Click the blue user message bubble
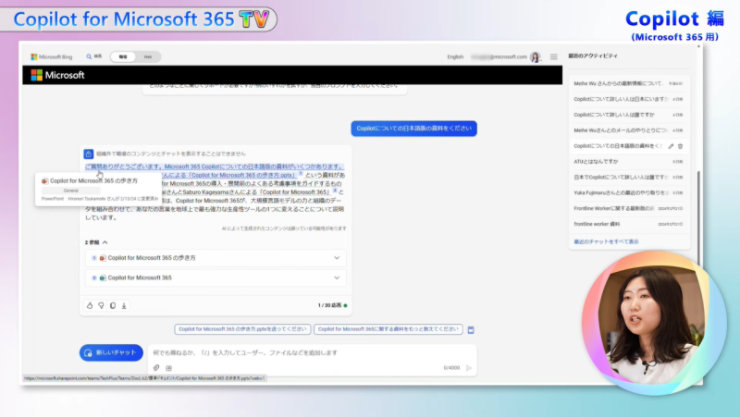This screenshot has width=740, height=417. [x=414, y=128]
